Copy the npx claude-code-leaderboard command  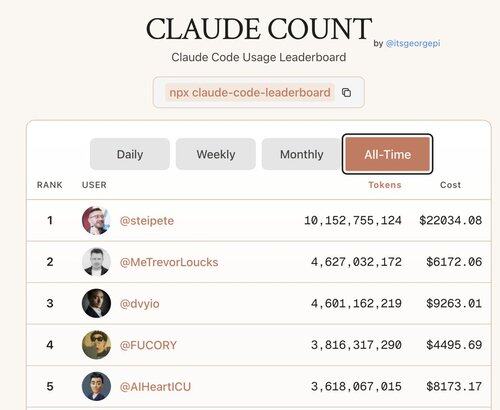347,92
